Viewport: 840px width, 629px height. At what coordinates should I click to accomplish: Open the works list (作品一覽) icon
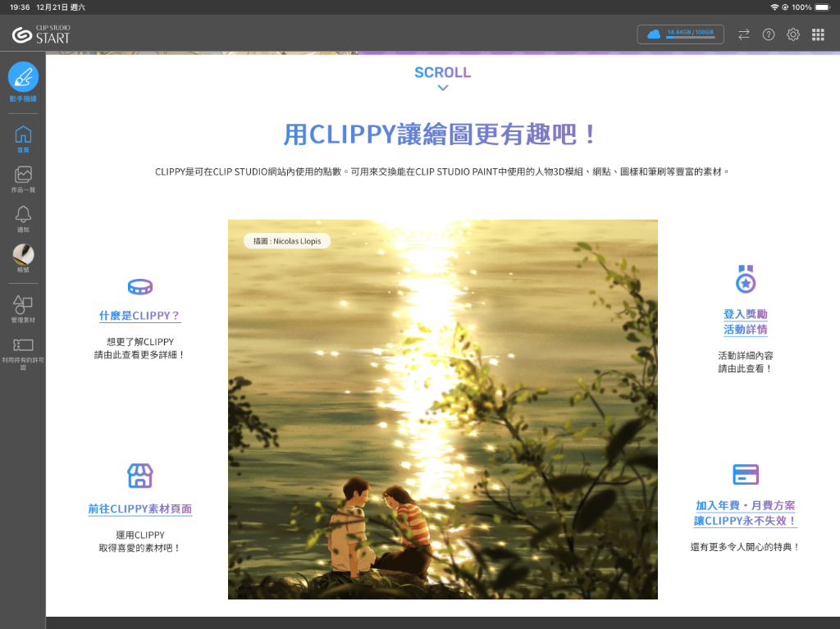coord(23,174)
